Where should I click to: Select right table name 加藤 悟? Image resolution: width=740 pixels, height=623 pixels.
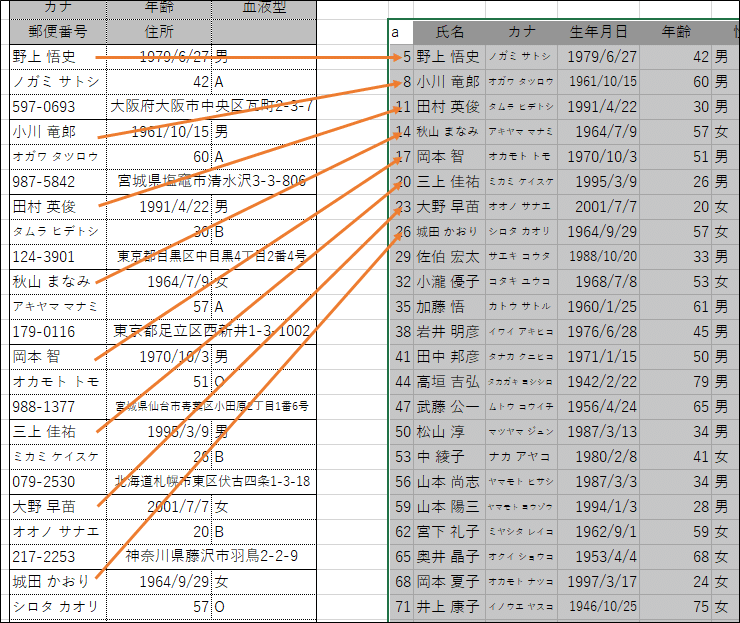click(x=450, y=307)
